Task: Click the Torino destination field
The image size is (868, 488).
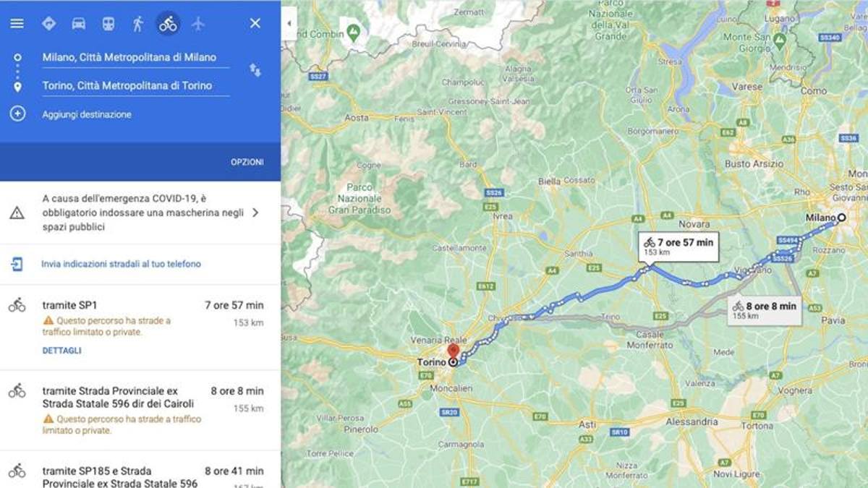Action: [x=135, y=86]
